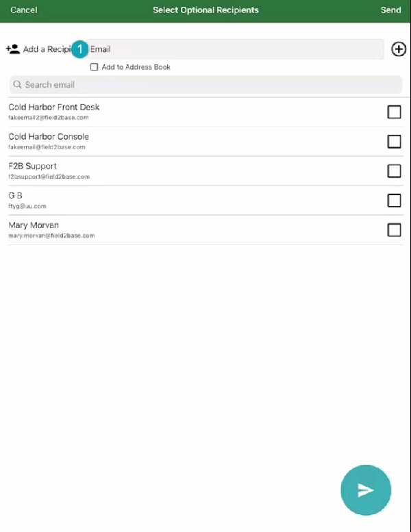Click the Add a Recipient label
411x532 pixels.
point(47,49)
